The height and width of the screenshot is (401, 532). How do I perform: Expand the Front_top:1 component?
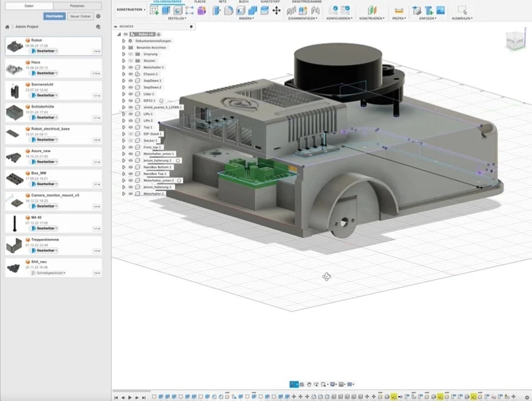124,147
